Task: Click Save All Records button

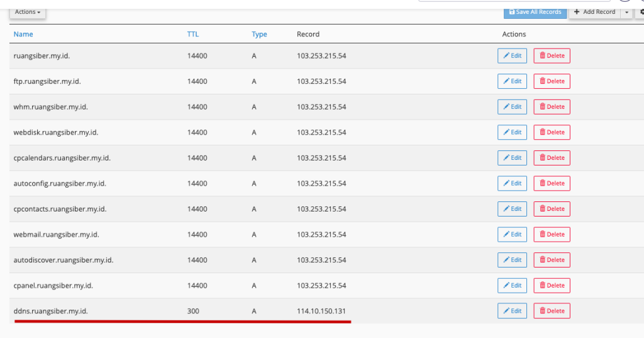Action: (x=535, y=11)
